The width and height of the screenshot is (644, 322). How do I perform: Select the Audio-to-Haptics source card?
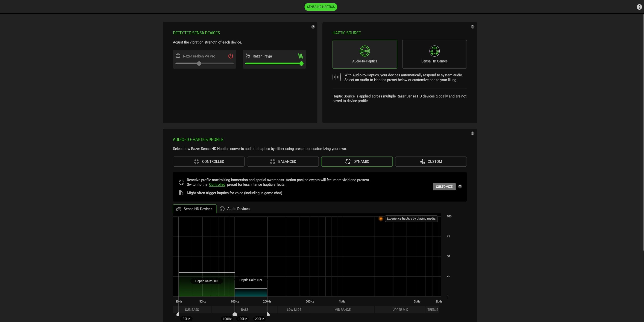[365, 54]
